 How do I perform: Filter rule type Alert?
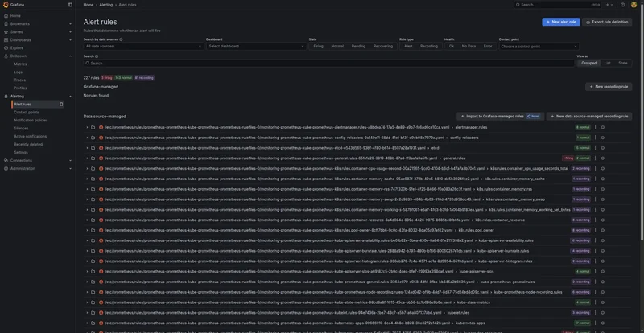408,47
